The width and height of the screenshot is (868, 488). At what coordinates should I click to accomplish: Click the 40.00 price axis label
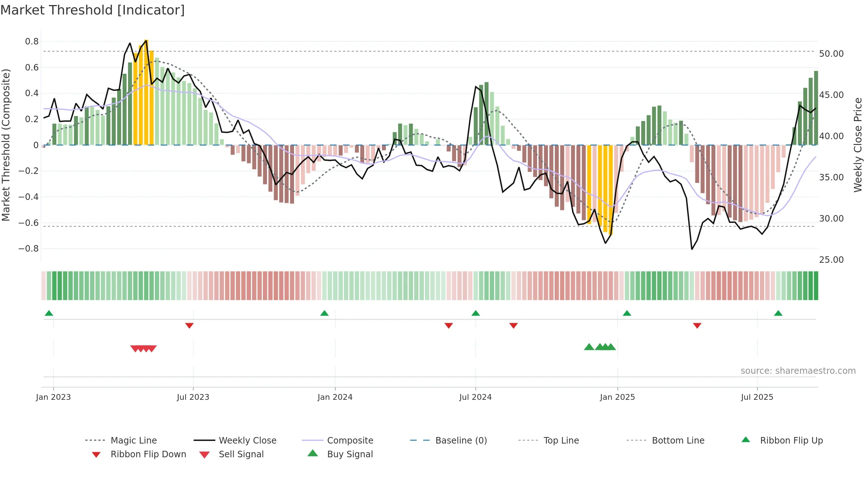831,136
